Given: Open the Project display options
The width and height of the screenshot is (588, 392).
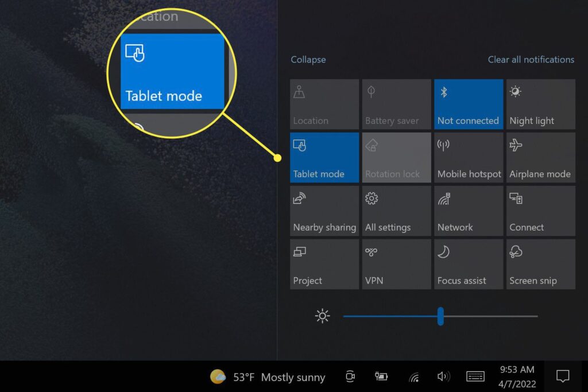Looking at the screenshot, I should point(324,264).
